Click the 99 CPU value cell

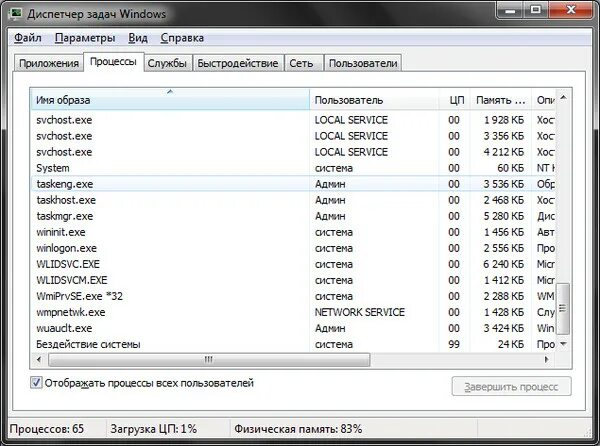[454, 344]
